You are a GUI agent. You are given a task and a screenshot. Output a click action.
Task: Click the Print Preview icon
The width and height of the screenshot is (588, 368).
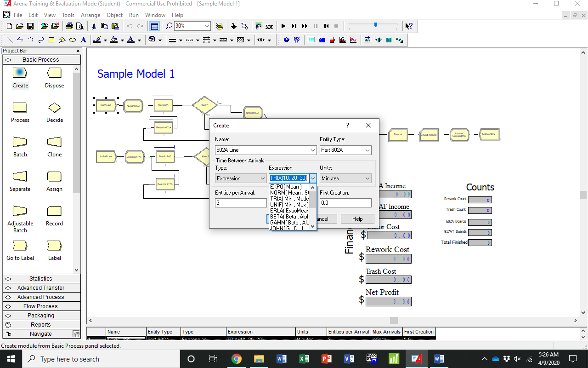79,26
